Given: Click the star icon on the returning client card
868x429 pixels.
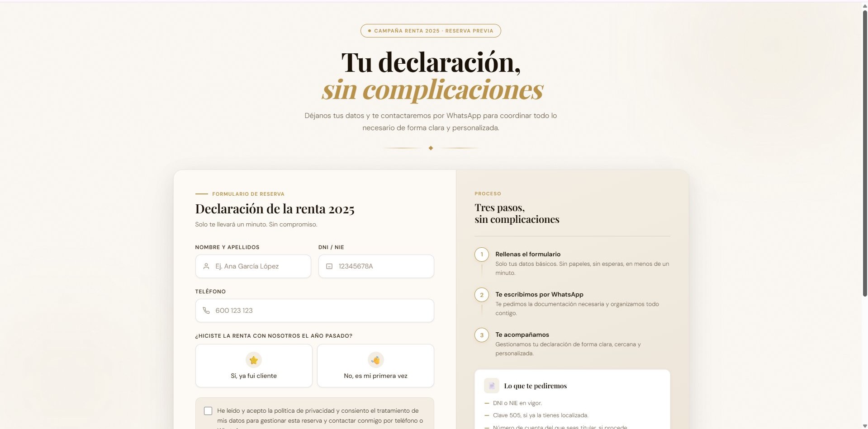Looking at the screenshot, I should [x=253, y=360].
